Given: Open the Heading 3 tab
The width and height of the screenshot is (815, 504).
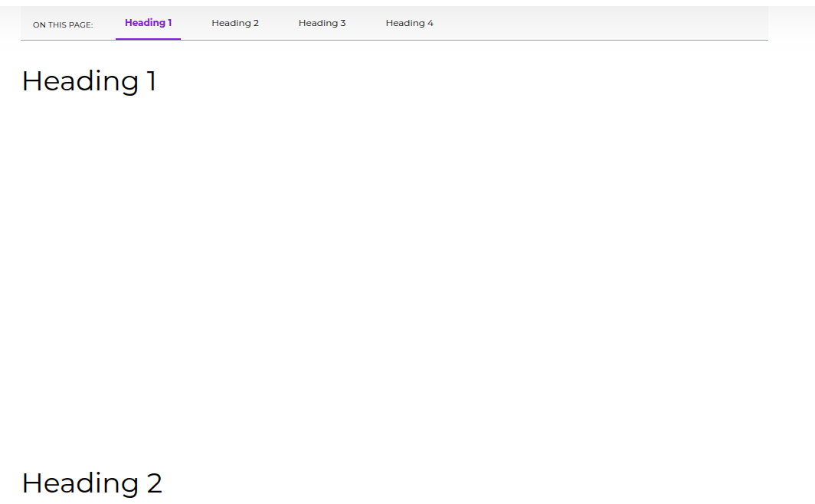Looking at the screenshot, I should (322, 23).
